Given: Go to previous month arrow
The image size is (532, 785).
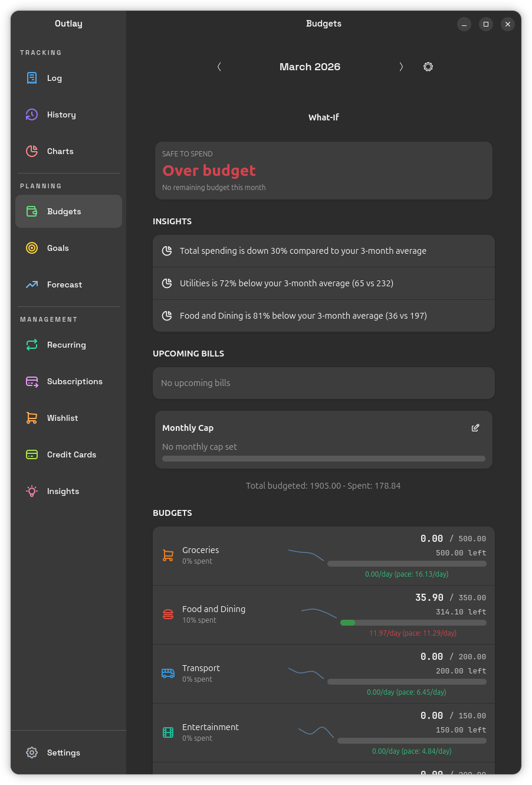Looking at the screenshot, I should point(219,67).
